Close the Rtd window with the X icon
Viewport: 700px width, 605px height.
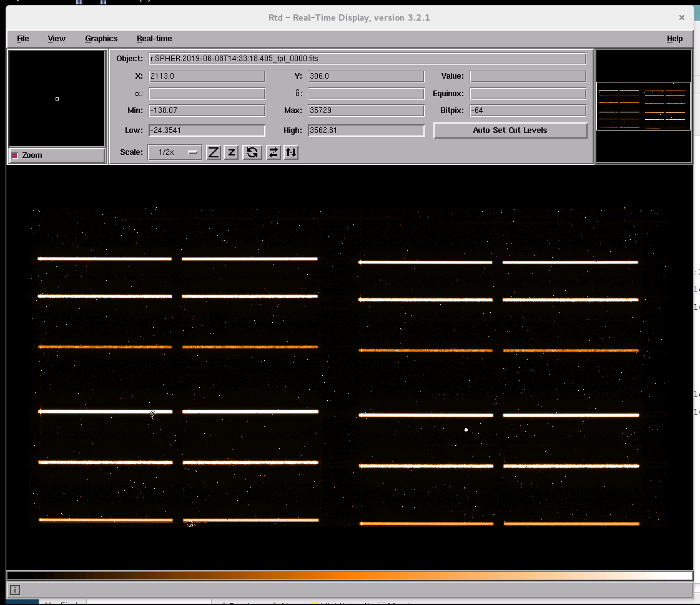681,17
